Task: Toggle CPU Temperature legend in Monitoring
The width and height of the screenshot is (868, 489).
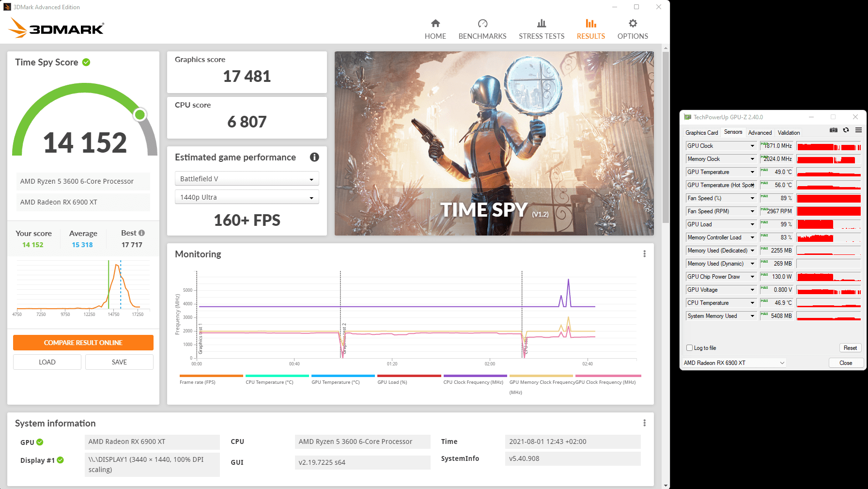Action: 277,379
